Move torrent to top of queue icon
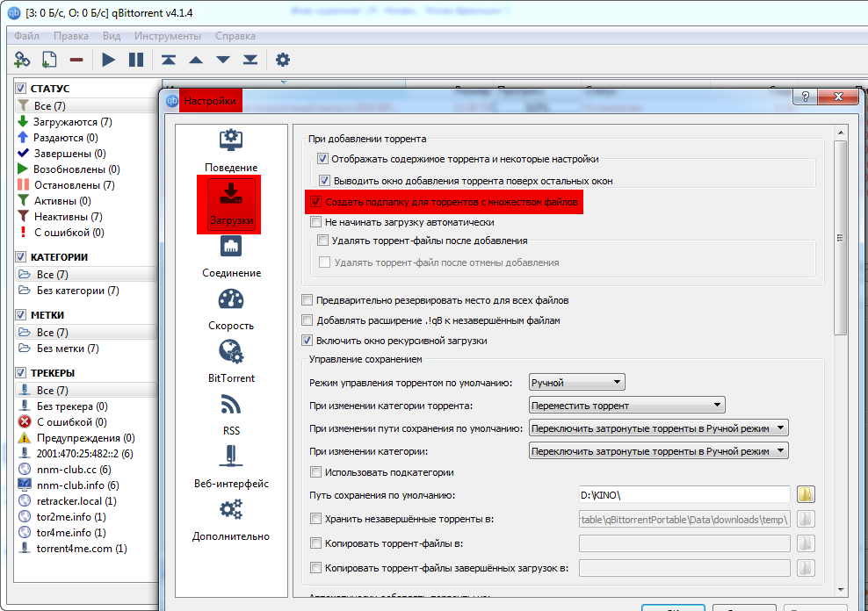868x611 pixels. coord(169,60)
